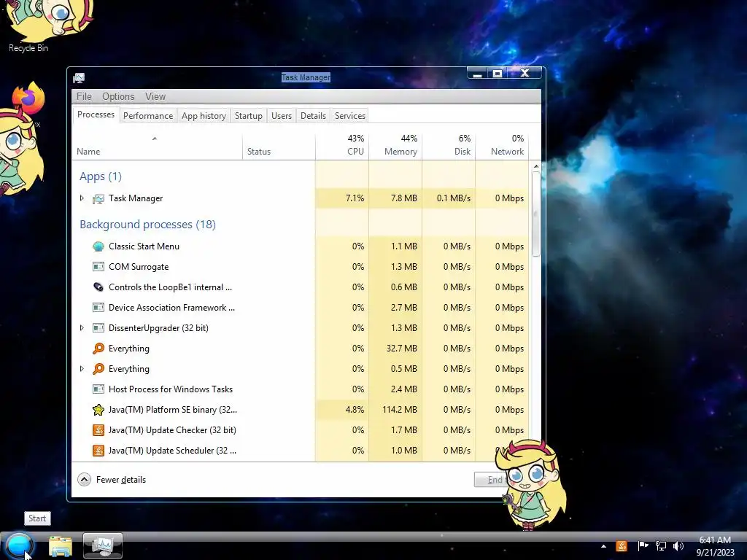Viewport: 747px width, 560px height.
Task: Switch to the Startup tab
Action: click(x=249, y=116)
